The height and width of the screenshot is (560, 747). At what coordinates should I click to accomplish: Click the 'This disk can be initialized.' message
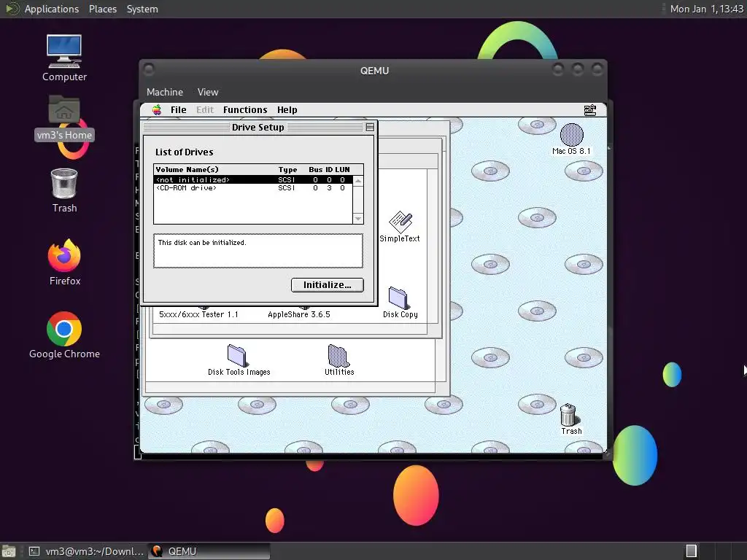click(x=202, y=242)
